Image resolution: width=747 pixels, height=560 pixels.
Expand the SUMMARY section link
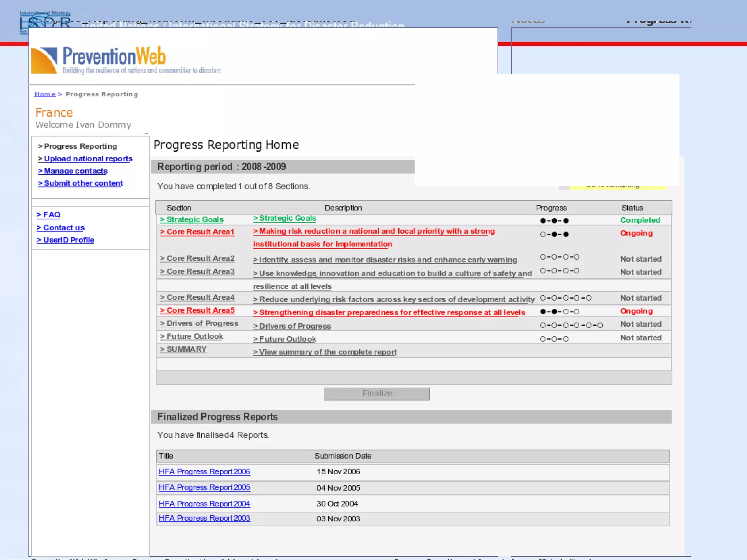click(183, 349)
